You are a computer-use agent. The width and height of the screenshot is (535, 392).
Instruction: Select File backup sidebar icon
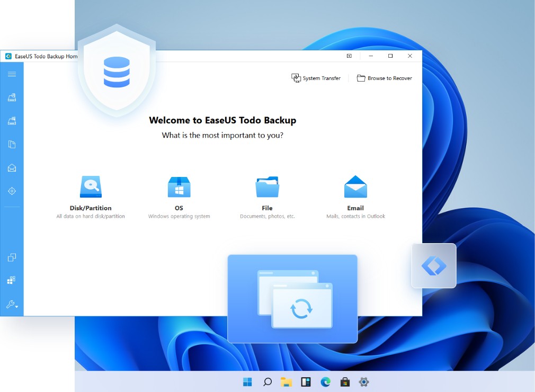pyautogui.click(x=12, y=144)
